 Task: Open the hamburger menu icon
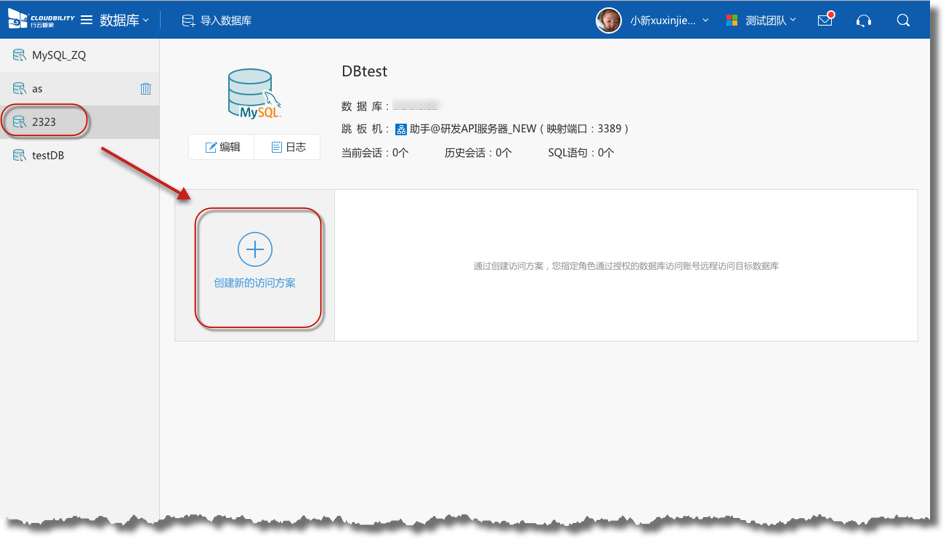pyautogui.click(x=87, y=20)
